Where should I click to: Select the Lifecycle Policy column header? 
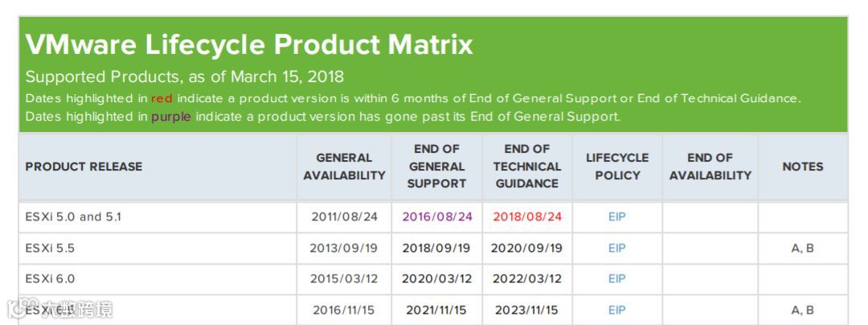617,167
